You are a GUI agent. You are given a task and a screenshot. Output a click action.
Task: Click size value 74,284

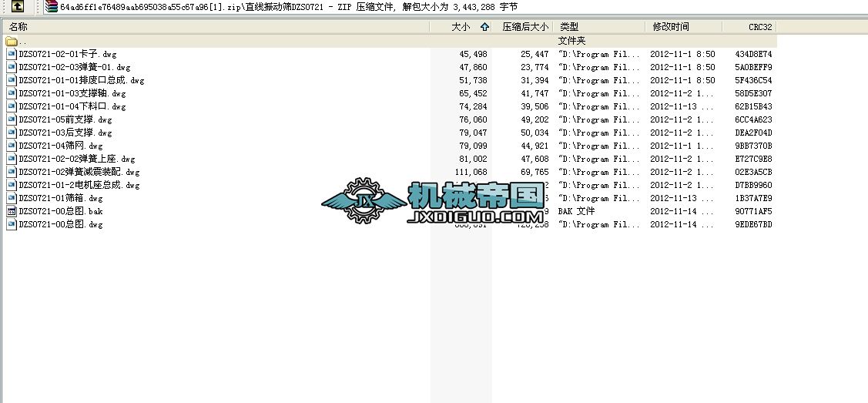(x=474, y=107)
